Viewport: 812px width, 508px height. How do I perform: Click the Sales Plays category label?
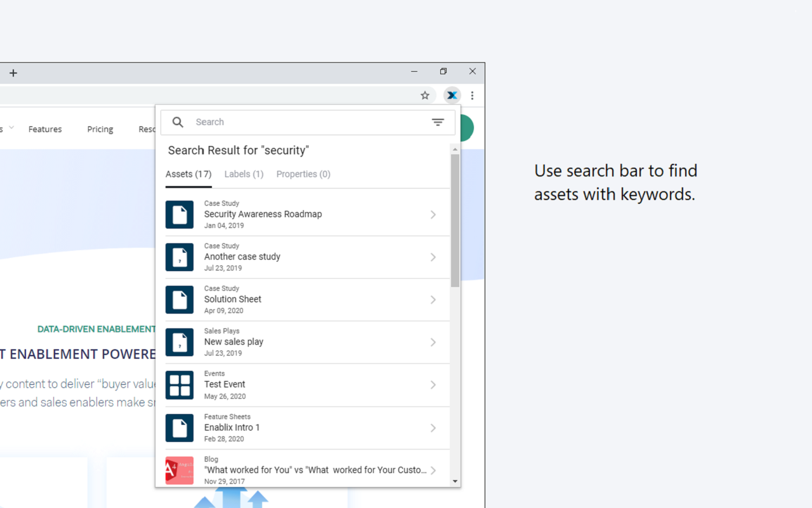[222, 331]
